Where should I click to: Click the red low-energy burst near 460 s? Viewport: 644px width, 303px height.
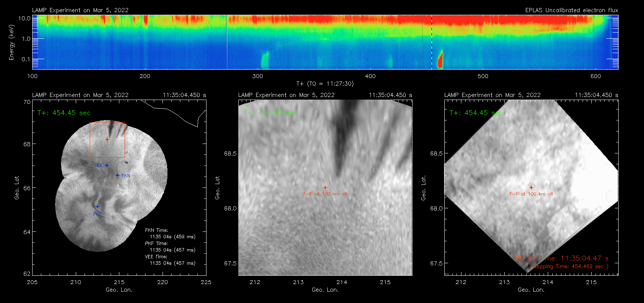pos(440,59)
